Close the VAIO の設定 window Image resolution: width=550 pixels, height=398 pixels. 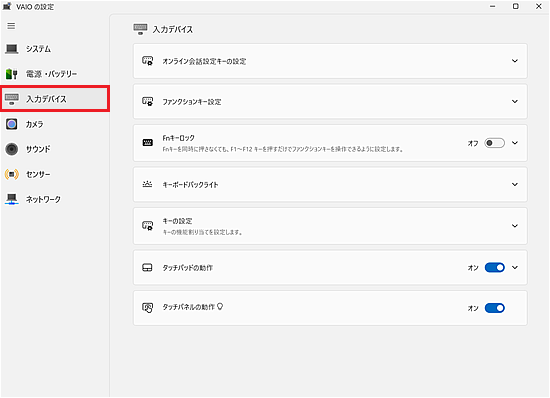tap(539, 6)
